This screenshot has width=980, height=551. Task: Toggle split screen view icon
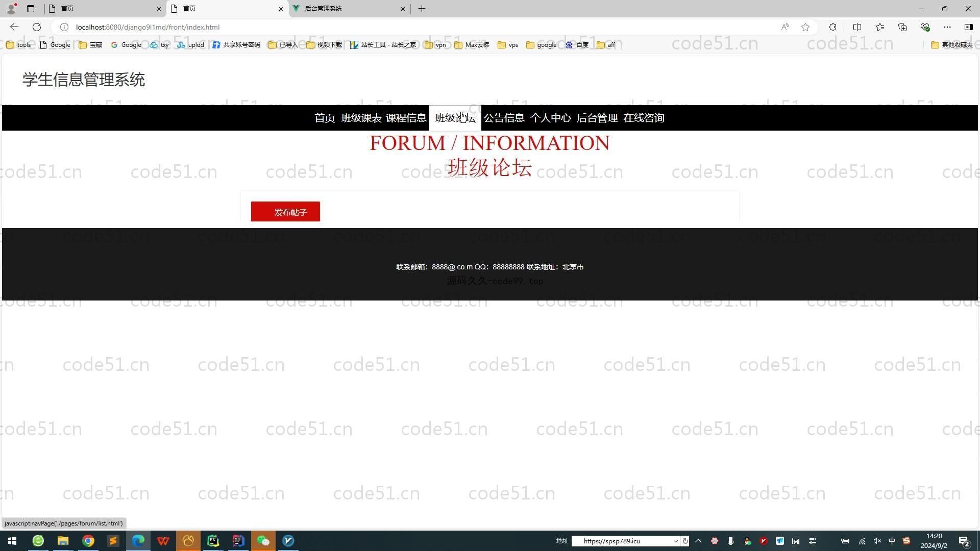click(857, 27)
